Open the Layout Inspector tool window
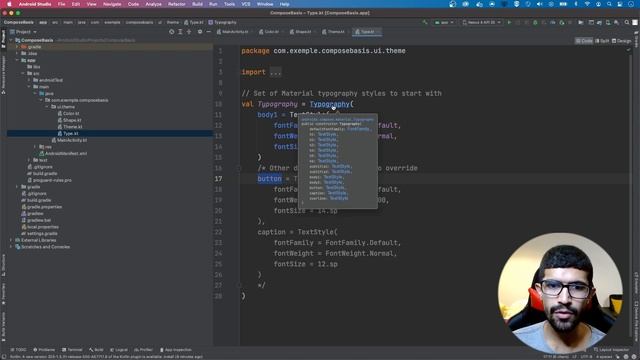This screenshot has height=360, width=640. (x=611, y=350)
